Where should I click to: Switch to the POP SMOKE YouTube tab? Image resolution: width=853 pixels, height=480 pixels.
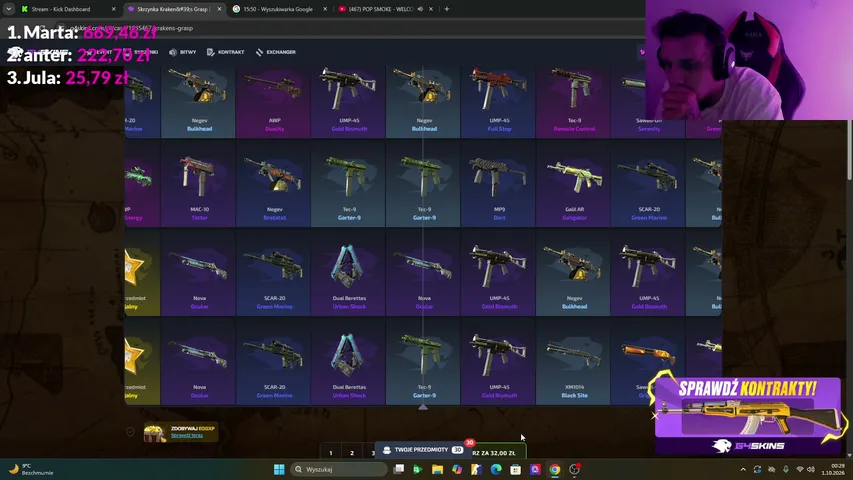tap(381, 9)
